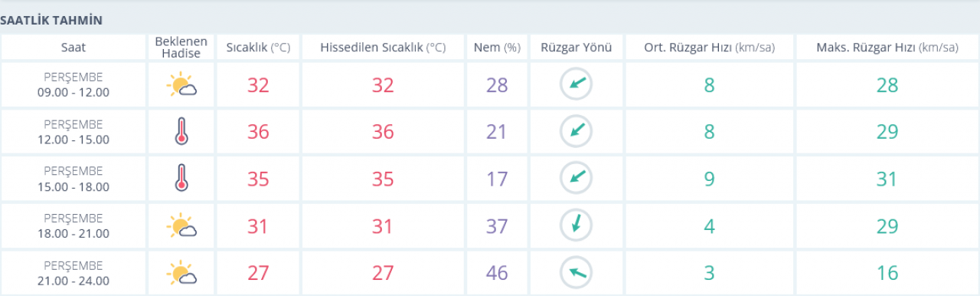
Task: Click wind direction compass for 21.00 - 24.00
Action: 577,272
